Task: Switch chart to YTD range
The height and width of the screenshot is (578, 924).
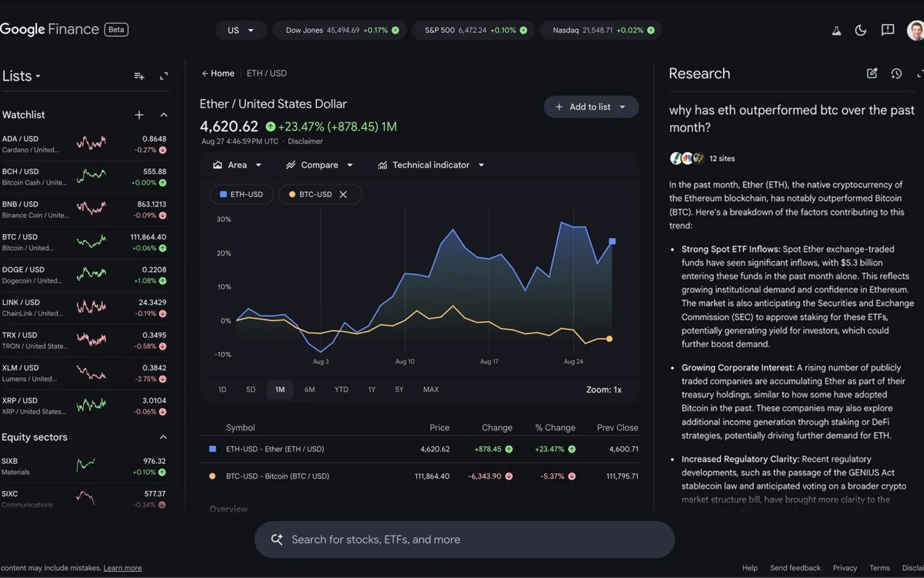Action: pyautogui.click(x=341, y=389)
